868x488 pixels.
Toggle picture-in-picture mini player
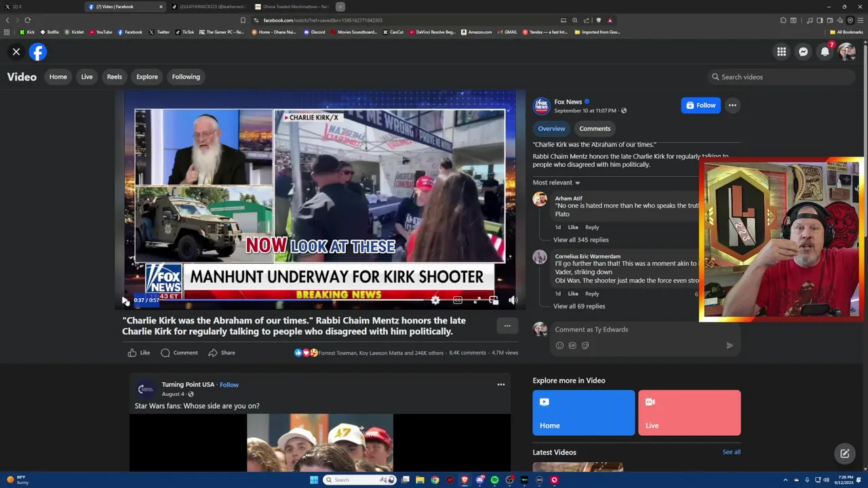[494, 300]
